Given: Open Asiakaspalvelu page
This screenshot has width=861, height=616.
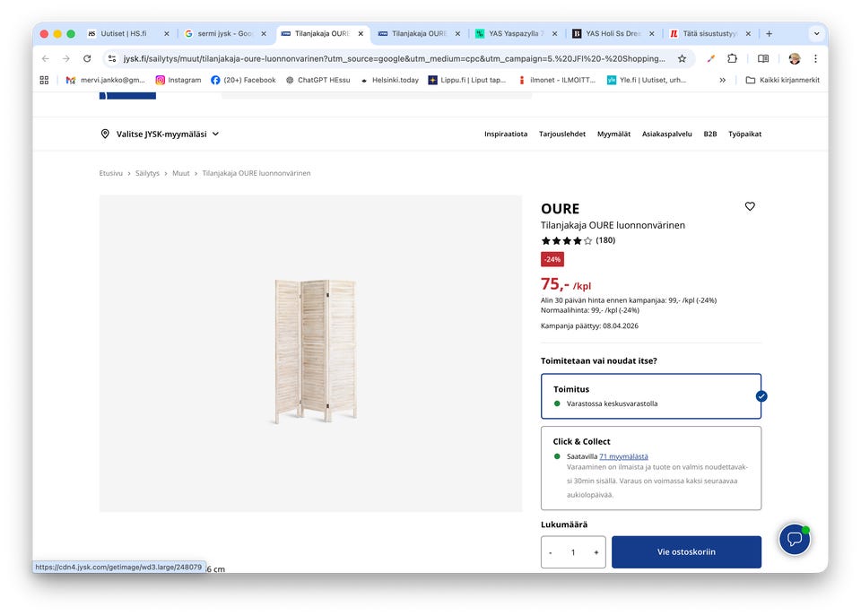Looking at the screenshot, I should 667,134.
